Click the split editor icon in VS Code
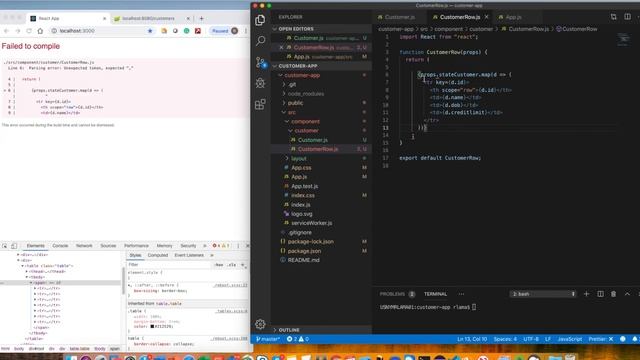 (x=627, y=17)
